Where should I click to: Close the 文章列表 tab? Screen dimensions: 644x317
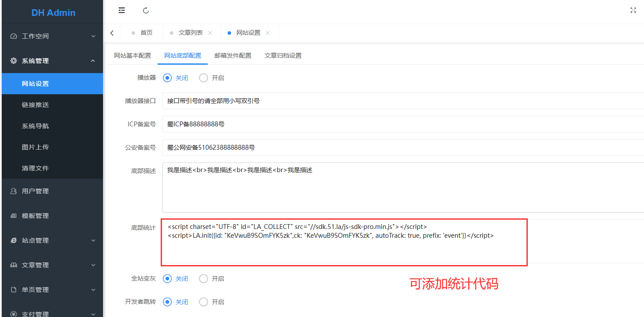[210, 33]
